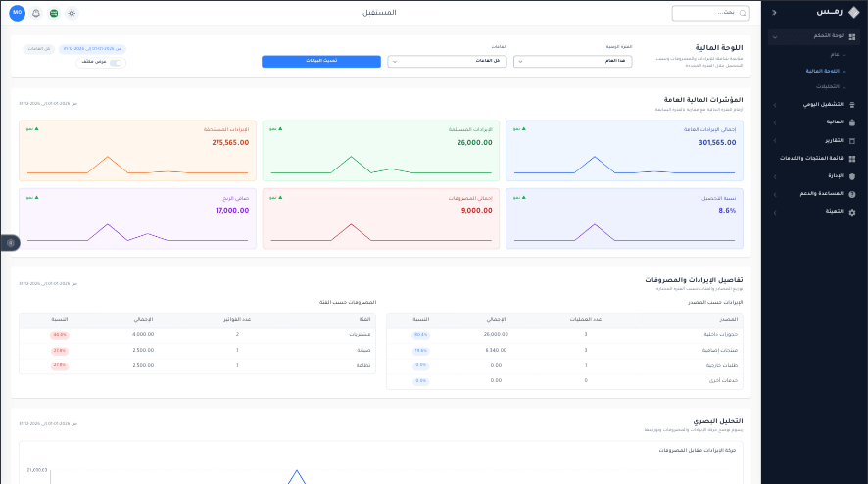Click the blue peak in حركة الإيرادات chart
This screenshot has height=484, width=868.
pyautogui.click(x=297, y=472)
